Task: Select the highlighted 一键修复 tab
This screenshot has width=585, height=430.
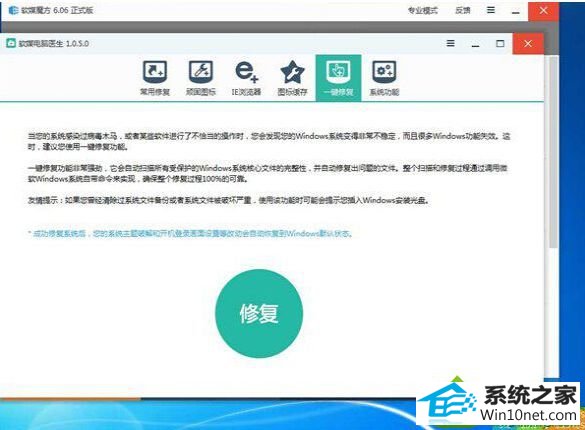Action: (x=338, y=78)
